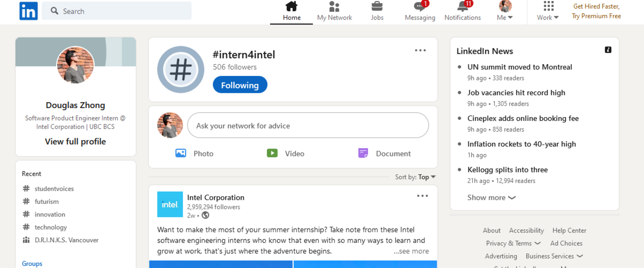
Task: Open Try Premium Free link
Action: [x=596, y=16]
